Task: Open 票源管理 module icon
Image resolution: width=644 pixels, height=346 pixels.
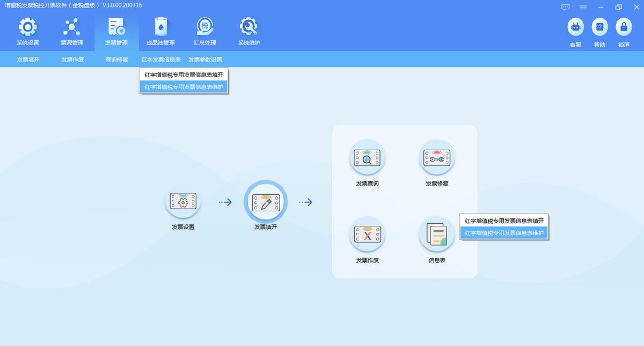Action: coord(72,27)
